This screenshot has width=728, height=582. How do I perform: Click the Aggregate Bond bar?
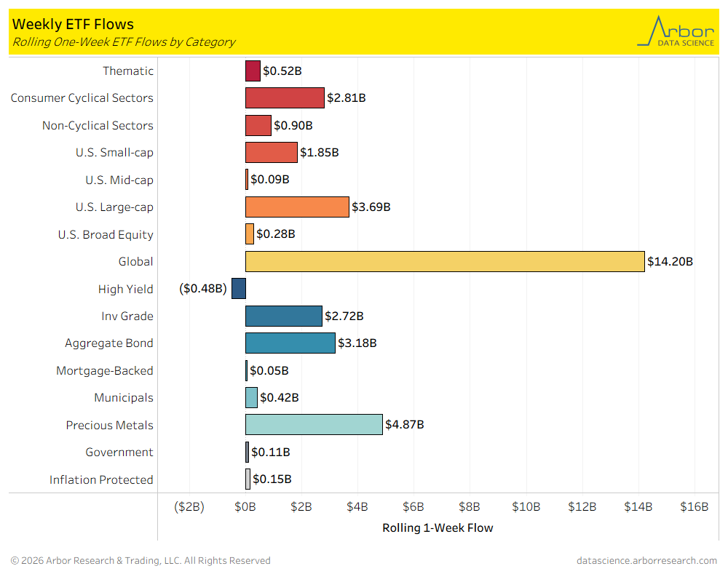[x=290, y=343]
